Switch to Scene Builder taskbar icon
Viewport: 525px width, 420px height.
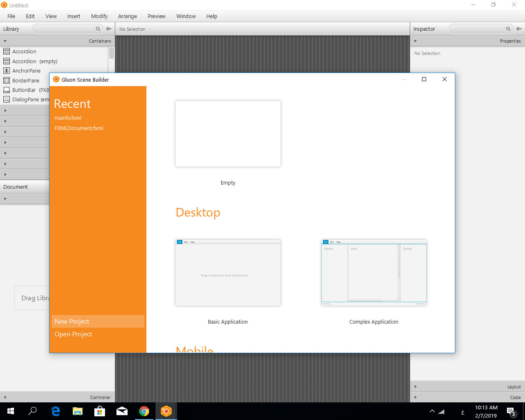pyautogui.click(x=166, y=411)
